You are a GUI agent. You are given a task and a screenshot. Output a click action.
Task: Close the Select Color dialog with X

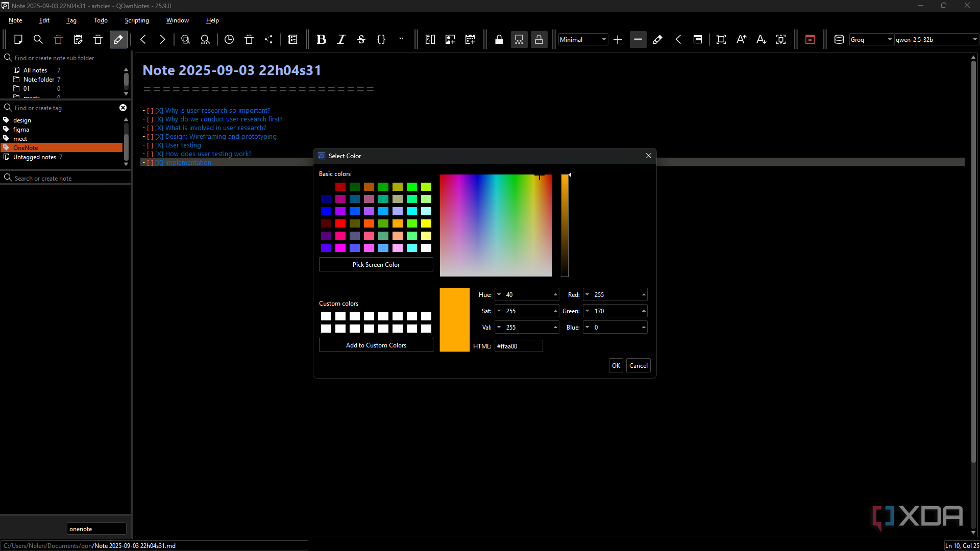pos(649,156)
